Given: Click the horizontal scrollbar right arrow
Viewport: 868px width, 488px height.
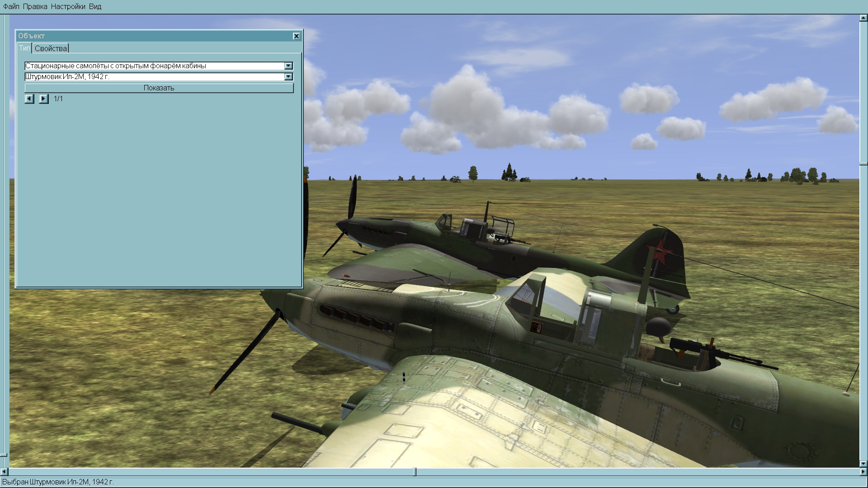Looking at the screenshot, I should (863, 472).
